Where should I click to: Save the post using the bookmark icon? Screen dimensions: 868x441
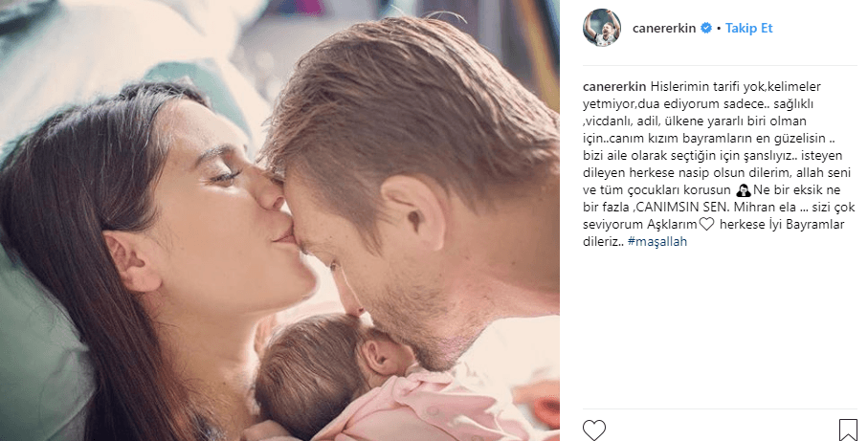(x=848, y=430)
